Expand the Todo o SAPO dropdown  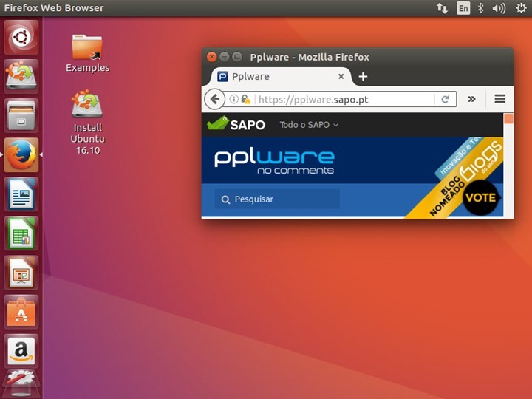click(309, 125)
